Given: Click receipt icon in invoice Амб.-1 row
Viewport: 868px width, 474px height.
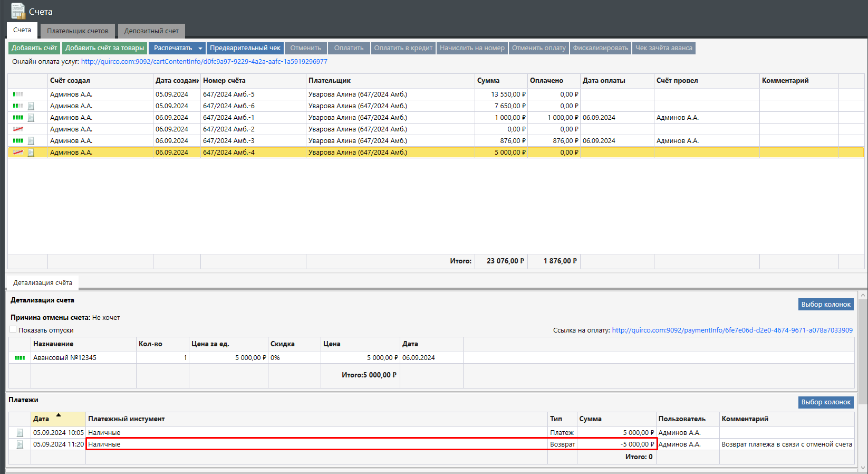Looking at the screenshot, I should (31, 118).
